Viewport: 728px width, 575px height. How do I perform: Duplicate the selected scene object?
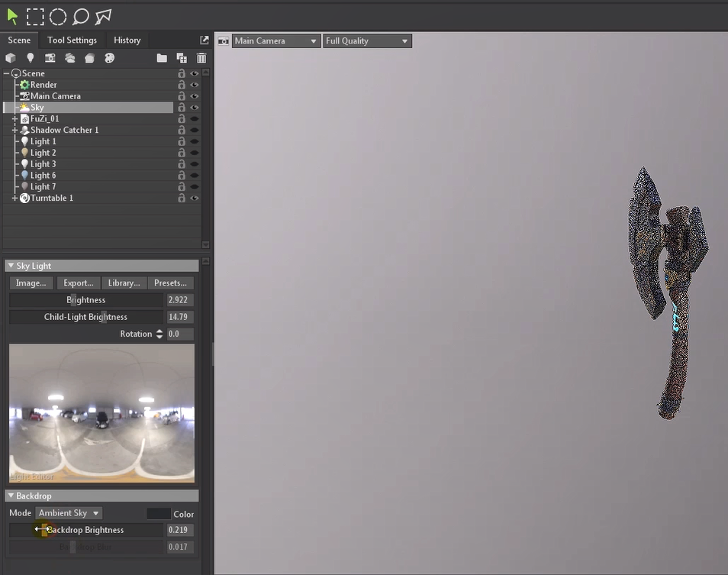[x=182, y=58]
